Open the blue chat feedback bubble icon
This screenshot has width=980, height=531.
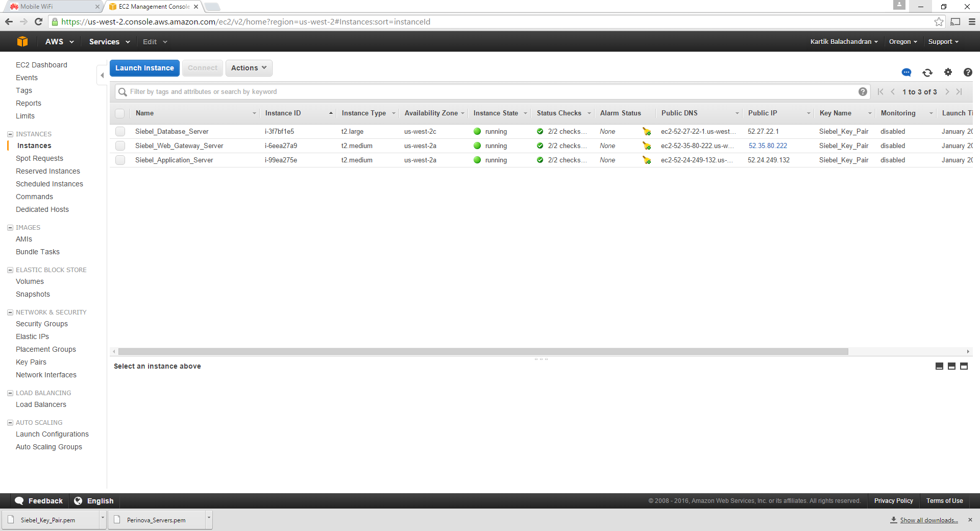906,73
